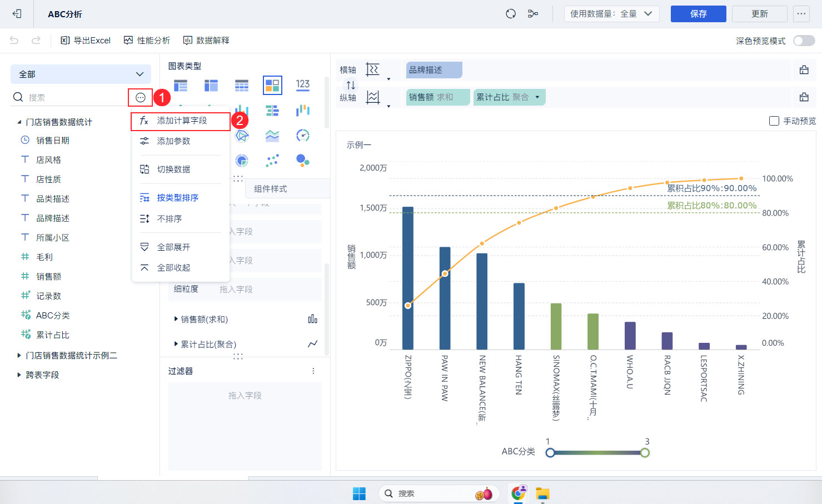Select the scatter chart type

click(x=272, y=161)
